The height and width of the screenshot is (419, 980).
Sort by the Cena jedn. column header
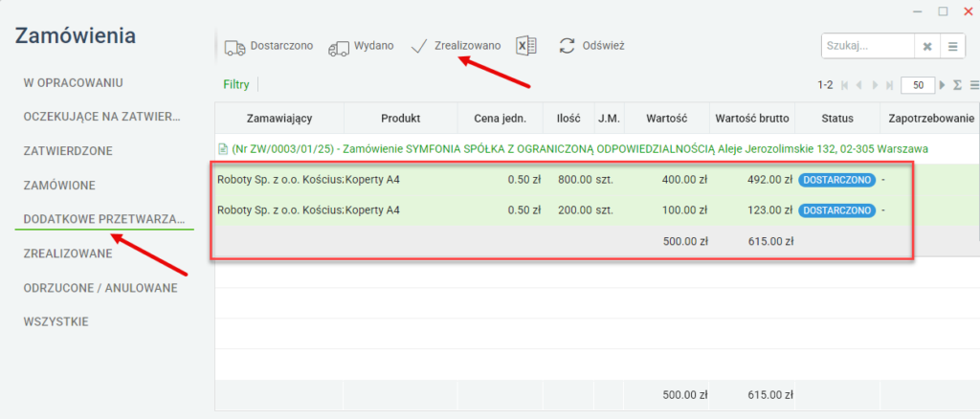click(500, 118)
